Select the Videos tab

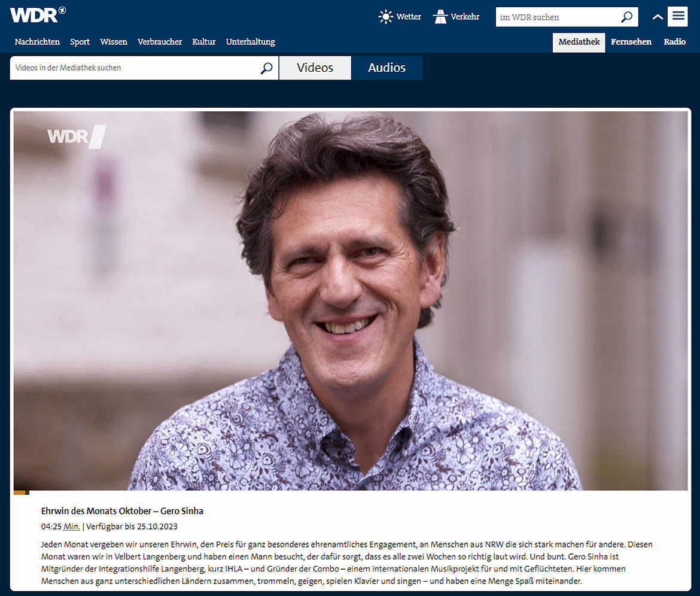pos(315,68)
